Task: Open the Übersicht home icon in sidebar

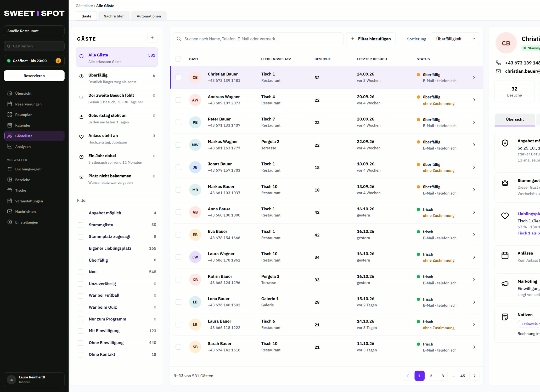Action: (x=10, y=93)
